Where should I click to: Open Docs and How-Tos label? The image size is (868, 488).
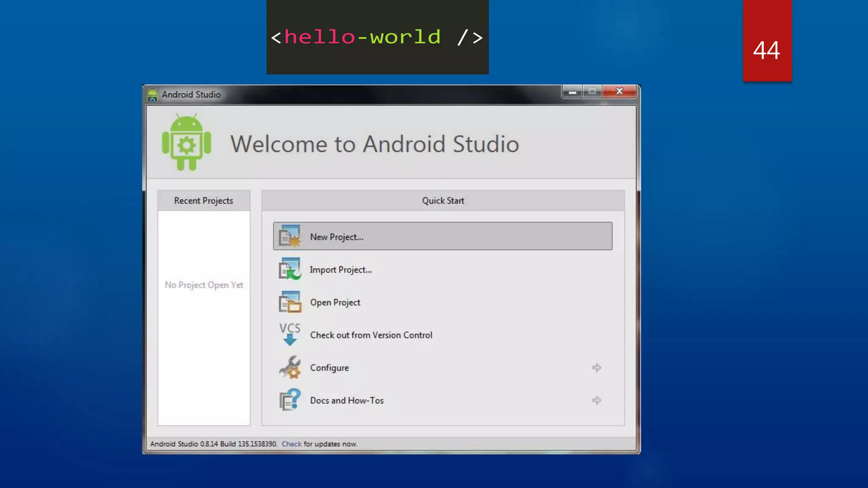coord(347,400)
